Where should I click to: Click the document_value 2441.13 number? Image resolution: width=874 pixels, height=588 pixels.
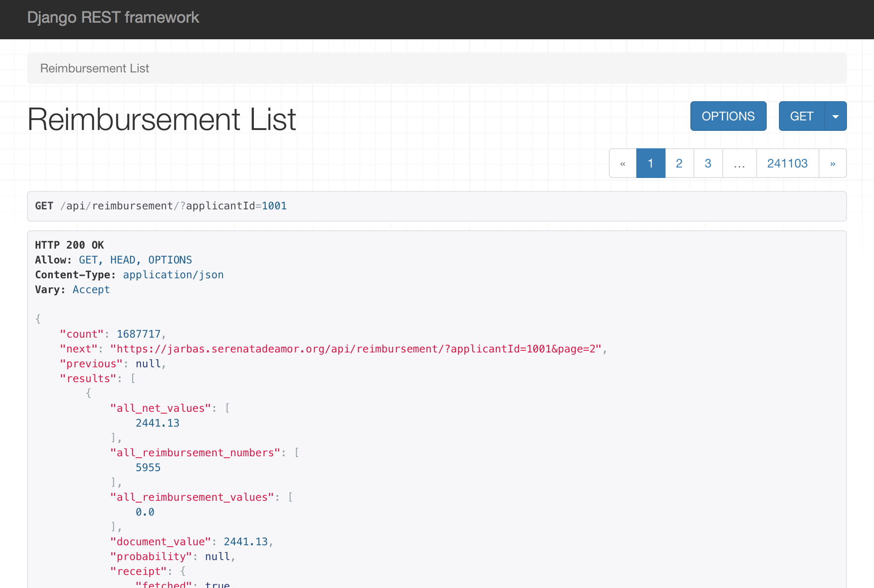(246, 542)
